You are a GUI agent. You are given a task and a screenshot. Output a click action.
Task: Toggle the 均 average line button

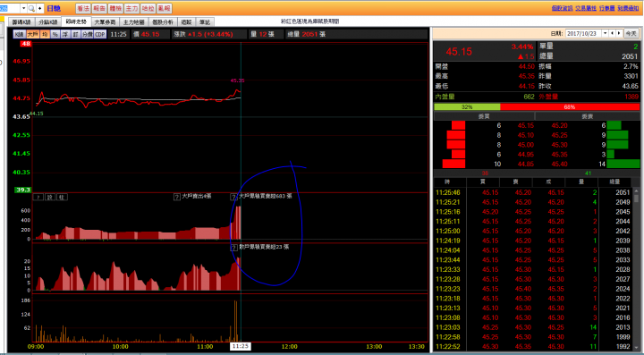[45, 34]
